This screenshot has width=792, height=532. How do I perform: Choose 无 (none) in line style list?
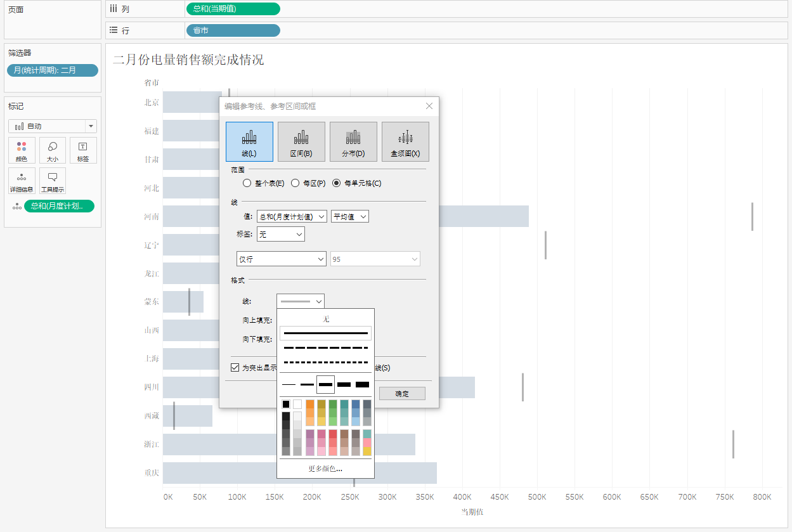[325, 319]
